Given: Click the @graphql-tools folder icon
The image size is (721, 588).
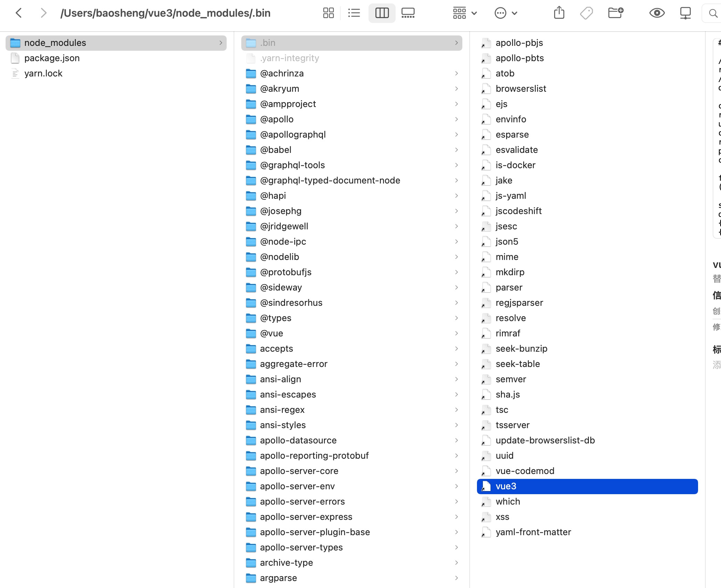Looking at the screenshot, I should point(251,165).
